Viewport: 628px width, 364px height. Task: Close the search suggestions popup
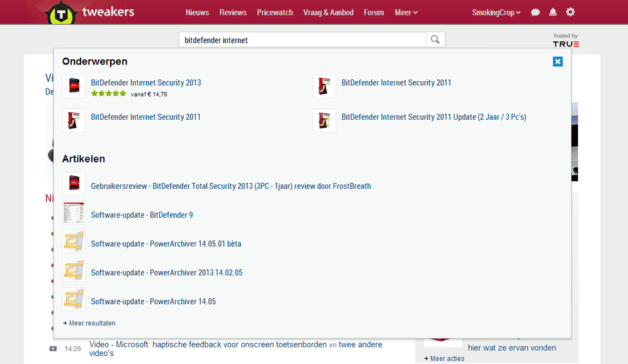pos(557,61)
